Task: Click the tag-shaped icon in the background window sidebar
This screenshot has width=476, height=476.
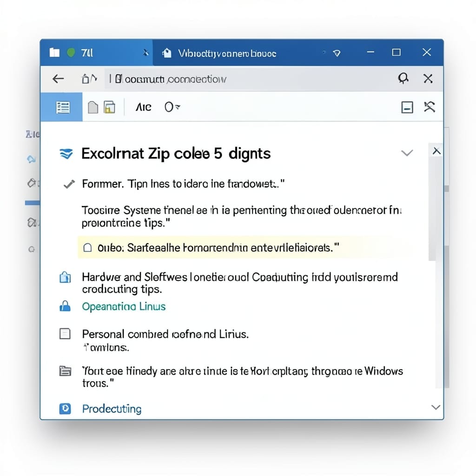Action: (x=32, y=183)
